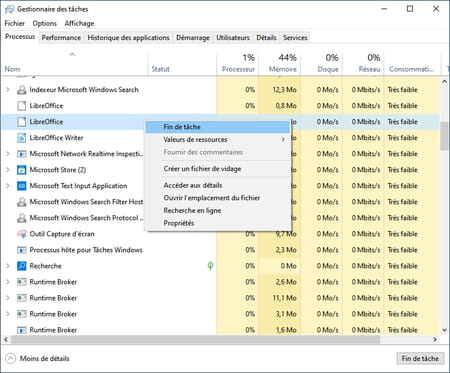Select the Indexeur Microsoft Windows Search icon

[22, 90]
